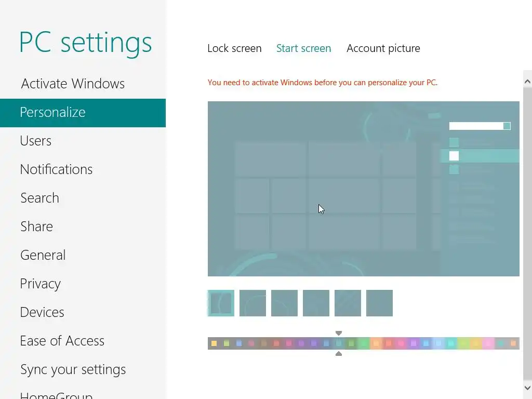
Task: Click the scrollbar up arrow
Action: point(527,82)
